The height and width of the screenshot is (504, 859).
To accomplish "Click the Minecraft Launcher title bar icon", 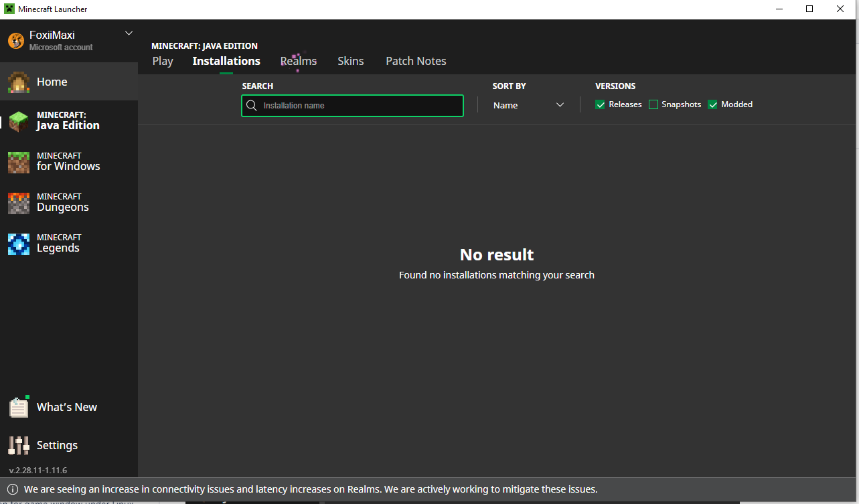I will coord(9,9).
